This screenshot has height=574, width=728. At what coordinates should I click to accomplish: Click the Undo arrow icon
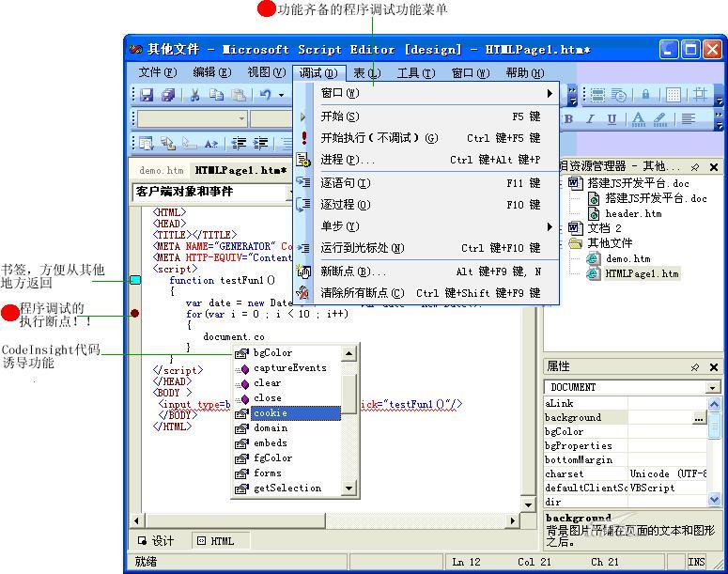click(x=266, y=95)
